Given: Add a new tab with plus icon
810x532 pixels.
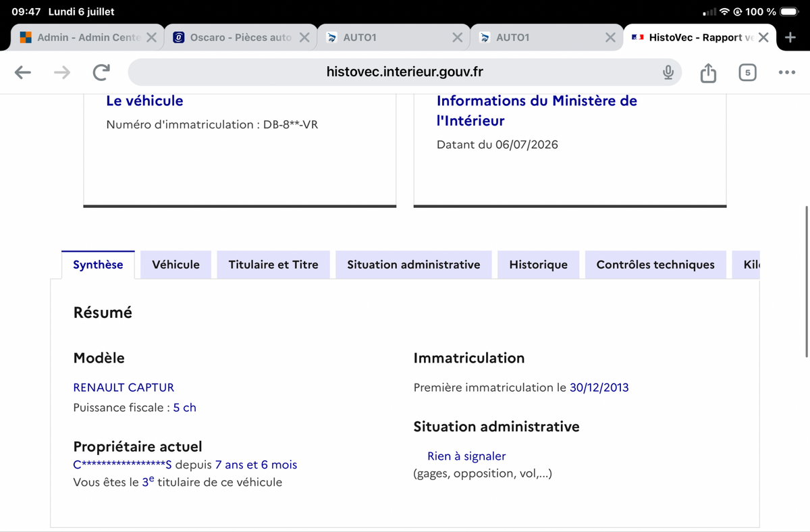Looking at the screenshot, I should point(790,37).
